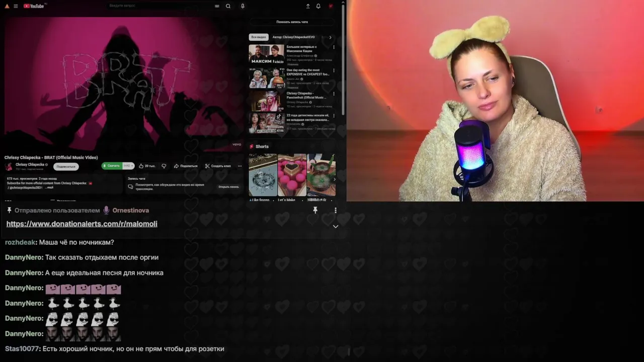Image resolution: width=644 pixels, height=362 pixels.
Task: Click username 'rozhdeak' in chat
Action: click(x=20, y=242)
